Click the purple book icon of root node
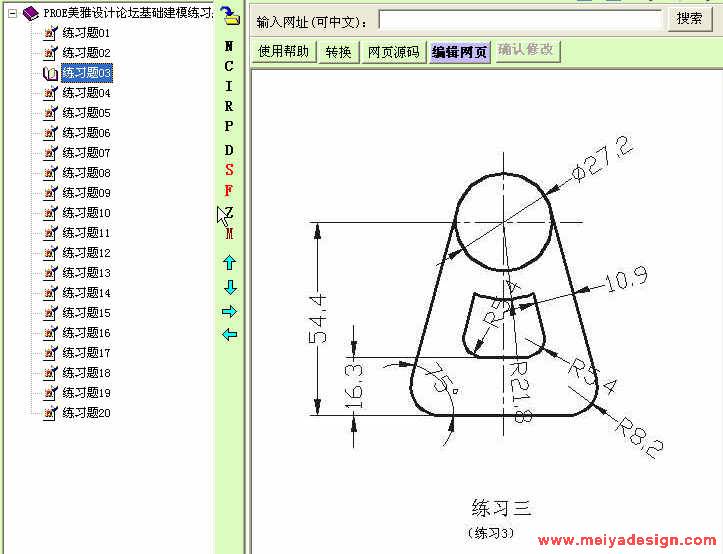The width and height of the screenshot is (723, 554). pyautogui.click(x=31, y=13)
